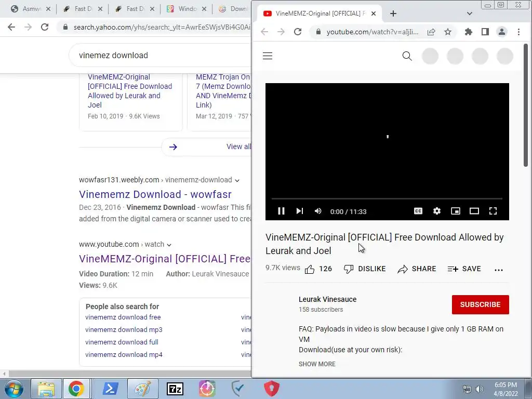This screenshot has width=532, height=399.
Task: Toggle Chrome side panel
Action: [485, 32]
